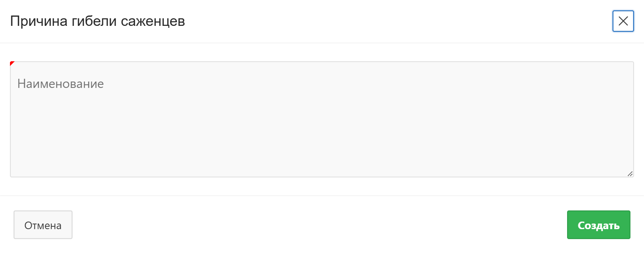Click the Создать button
The width and height of the screenshot is (644, 253).
click(598, 225)
